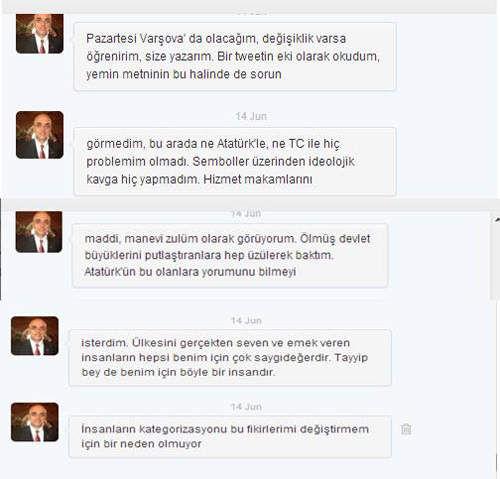Image resolution: width=500 pixels, height=479 pixels.
Task: Select the "Pazartesi Varşova' da olacağım" message bubble
Action: (235, 56)
